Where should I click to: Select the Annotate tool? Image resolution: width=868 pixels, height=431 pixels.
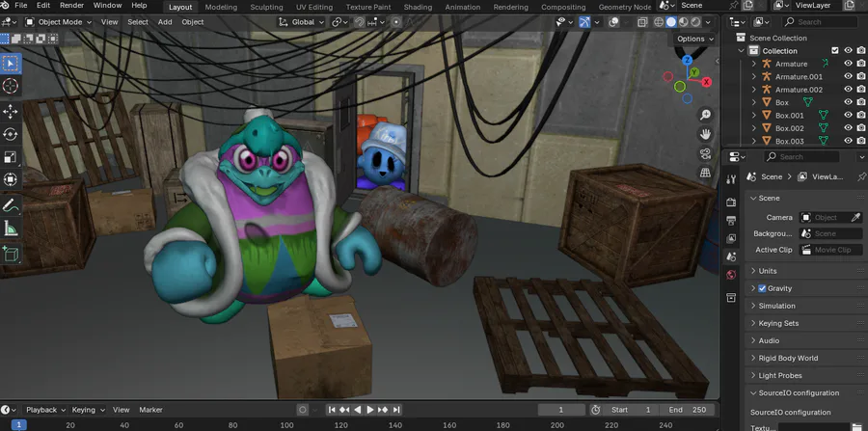coord(10,205)
